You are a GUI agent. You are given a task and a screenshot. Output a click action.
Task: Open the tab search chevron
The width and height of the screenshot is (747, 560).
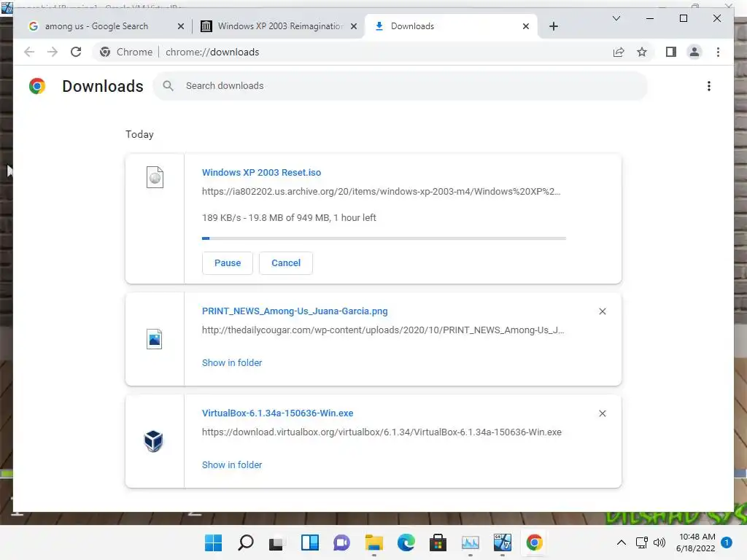(616, 18)
